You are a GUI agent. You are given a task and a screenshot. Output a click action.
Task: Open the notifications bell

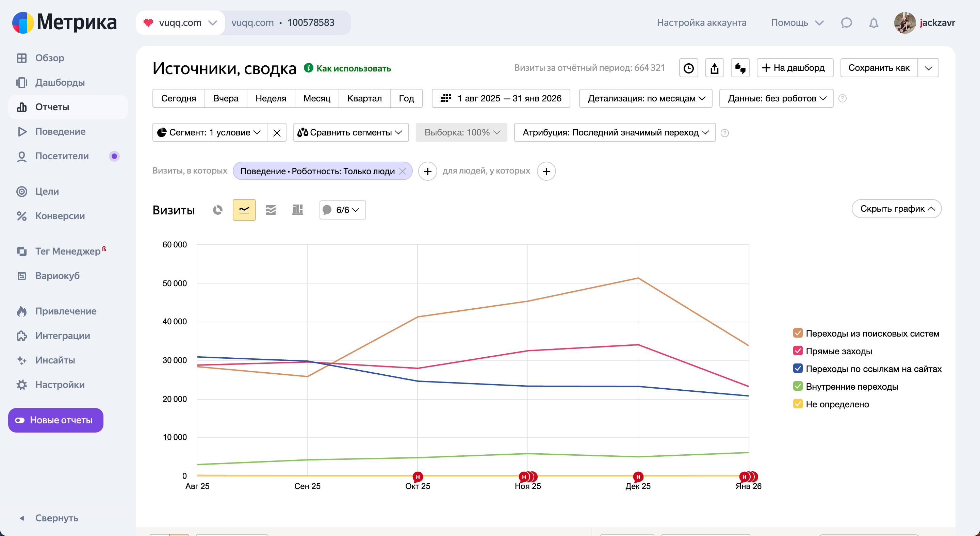click(x=873, y=23)
